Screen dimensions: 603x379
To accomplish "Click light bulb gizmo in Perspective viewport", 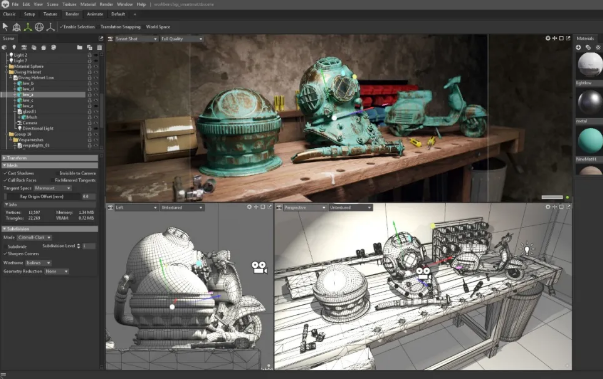I will [527, 248].
